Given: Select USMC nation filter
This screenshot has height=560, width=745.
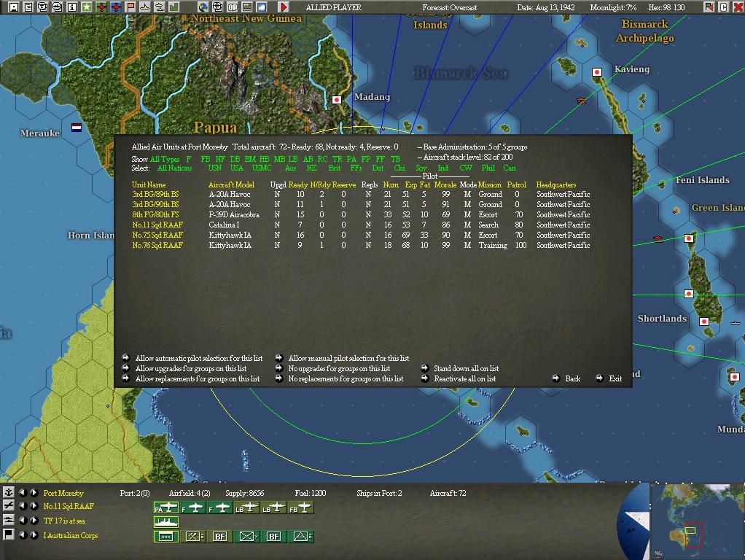Looking at the screenshot, I should click(262, 168).
